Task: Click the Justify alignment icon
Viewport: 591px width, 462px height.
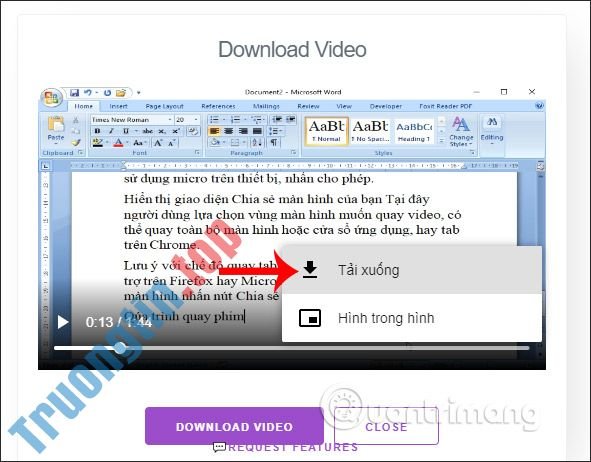Action: [x=257, y=131]
